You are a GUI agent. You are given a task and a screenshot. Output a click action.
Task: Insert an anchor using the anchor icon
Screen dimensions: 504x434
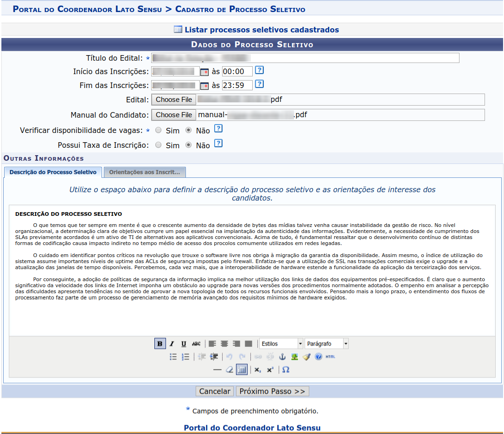(x=282, y=357)
